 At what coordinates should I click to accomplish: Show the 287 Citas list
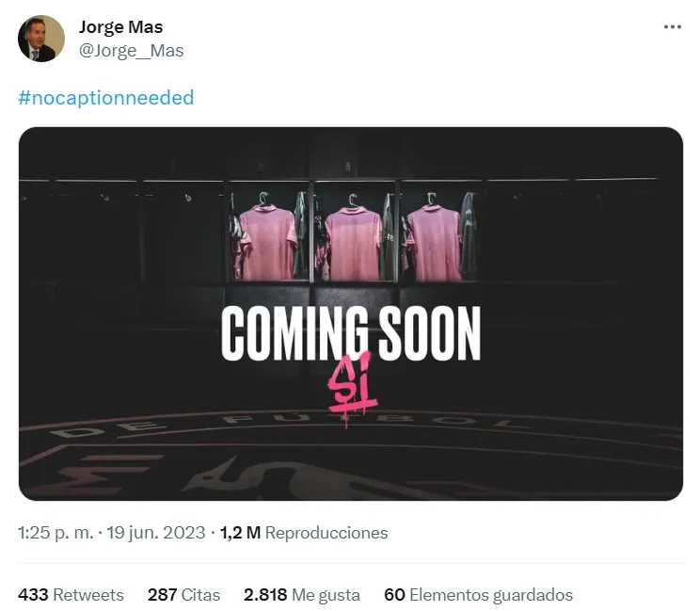coord(183,595)
